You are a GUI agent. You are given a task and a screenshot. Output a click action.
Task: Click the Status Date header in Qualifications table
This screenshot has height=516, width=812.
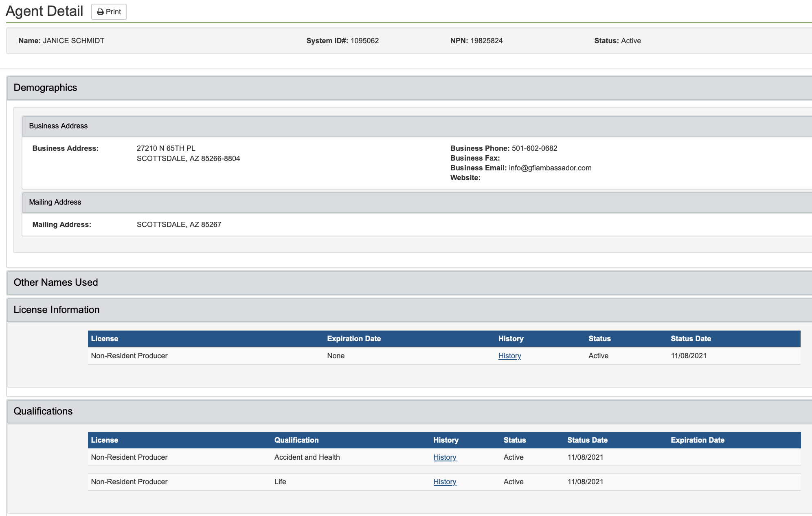point(587,440)
